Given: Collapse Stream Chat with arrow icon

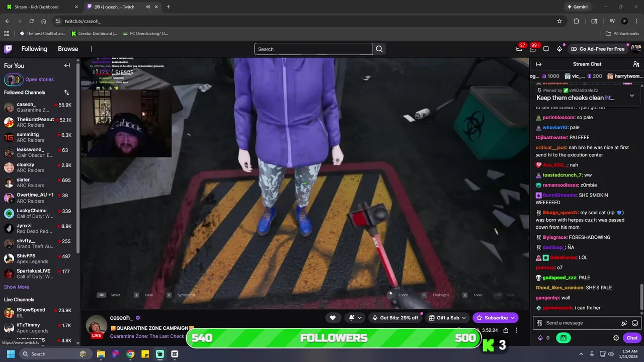Looking at the screenshot, I should [x=538, y=64].
